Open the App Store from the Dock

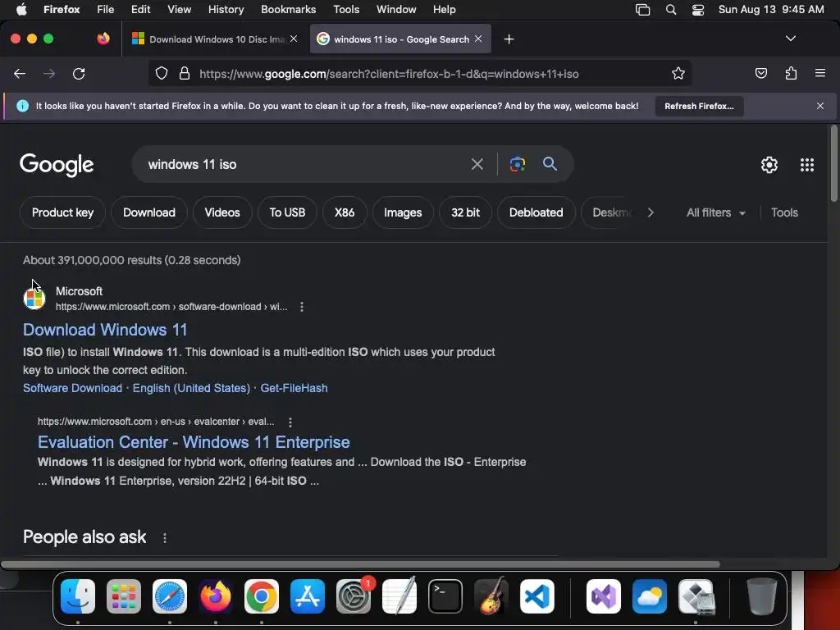pyautogui.click(x=308, y=596)
